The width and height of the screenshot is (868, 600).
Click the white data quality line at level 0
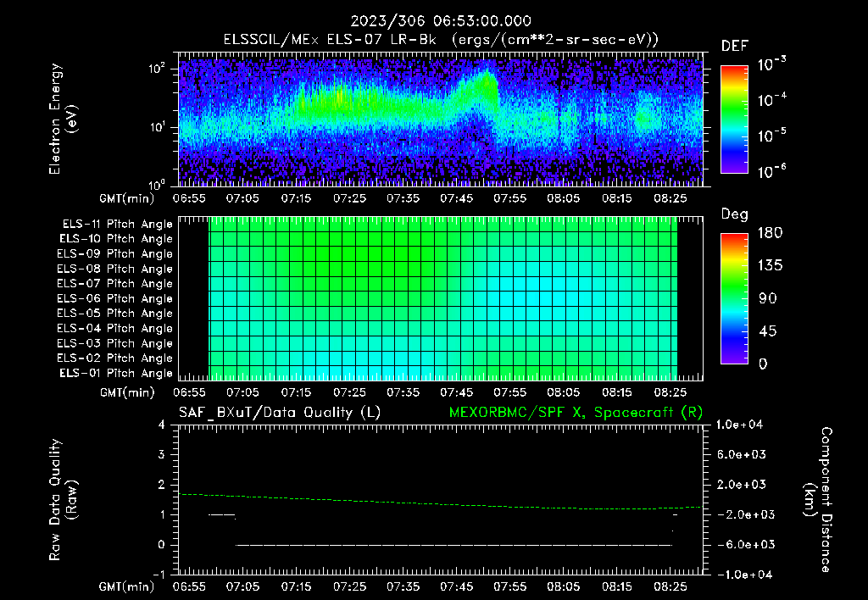tap(454, 545)
